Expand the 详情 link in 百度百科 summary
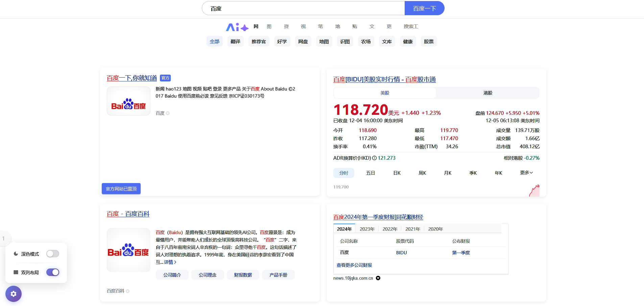This screenshot has width=644, height=306. pyautogui.click(x=170, y=262)
